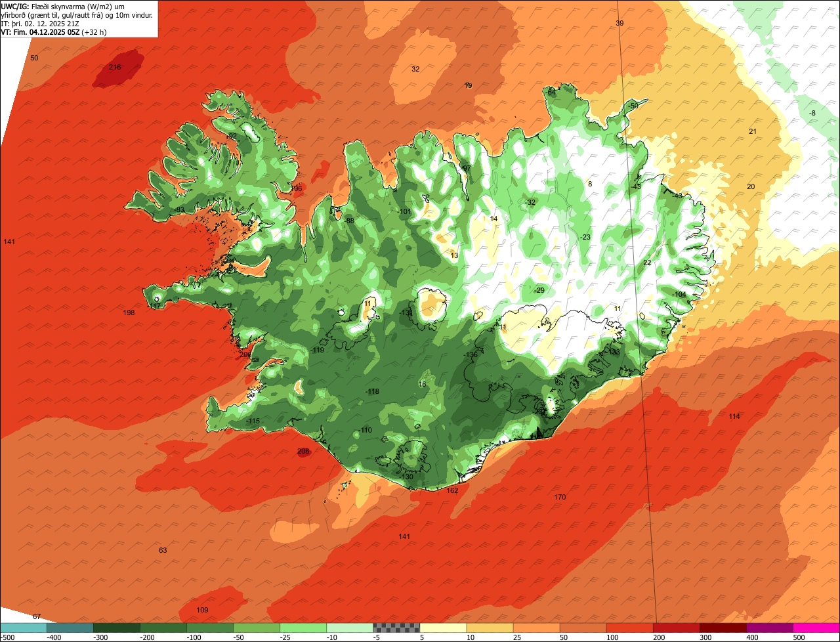This screenshot has height=642, width=840.
Task: Select the map value '92' in the Westfjords
Action: point(232,136)
